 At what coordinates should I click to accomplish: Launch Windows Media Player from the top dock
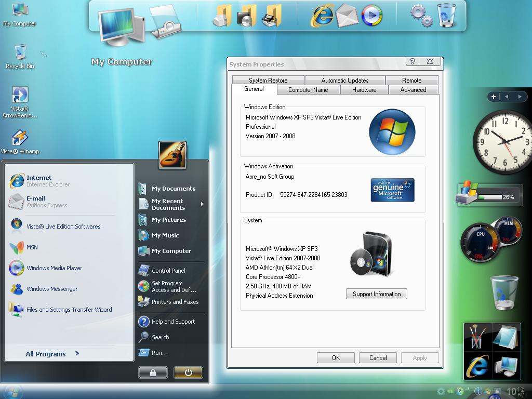point(372,15)
